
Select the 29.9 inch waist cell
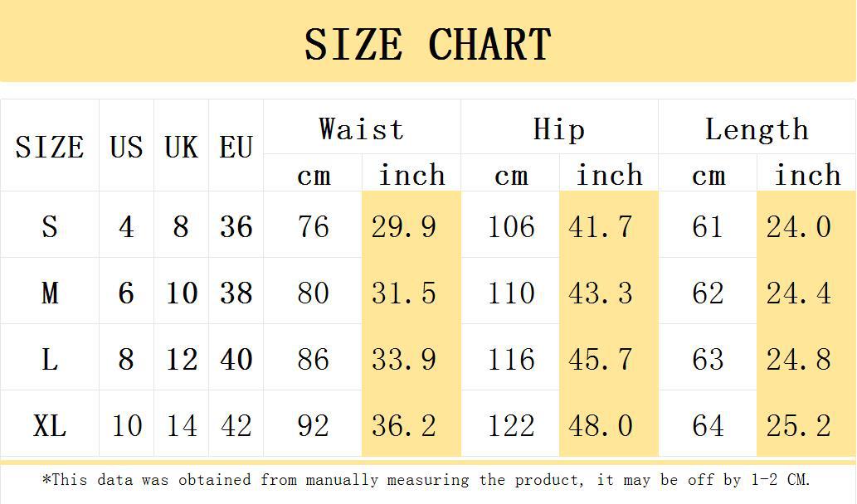[x=411, y=225]
